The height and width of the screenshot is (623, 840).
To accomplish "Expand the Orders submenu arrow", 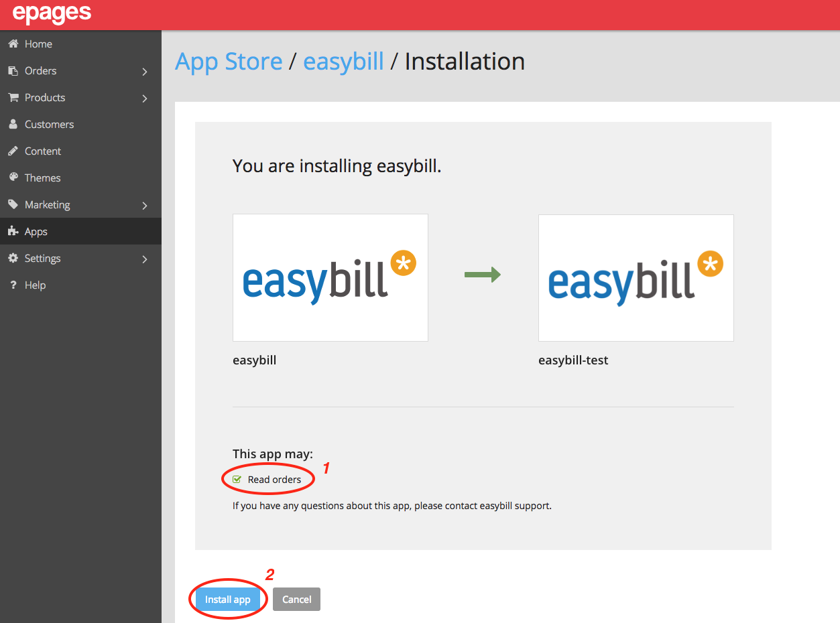I will [x=145, y=71].
